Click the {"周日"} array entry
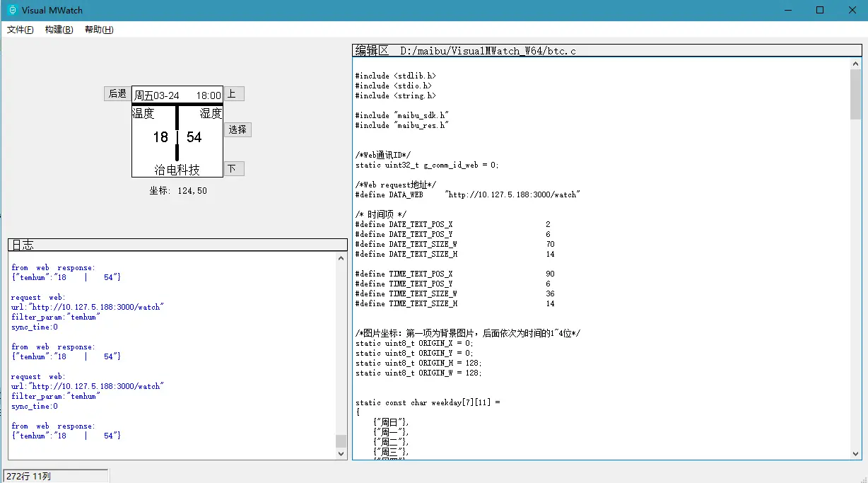This screenshot has width=868, height=483. tap(391, 422)
